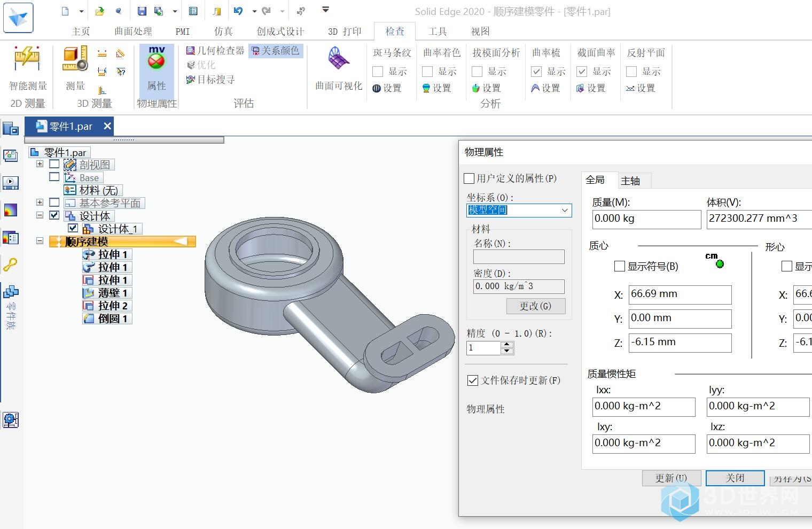
Task: Click the 更新(U) button
Action: tap(671, 478)
